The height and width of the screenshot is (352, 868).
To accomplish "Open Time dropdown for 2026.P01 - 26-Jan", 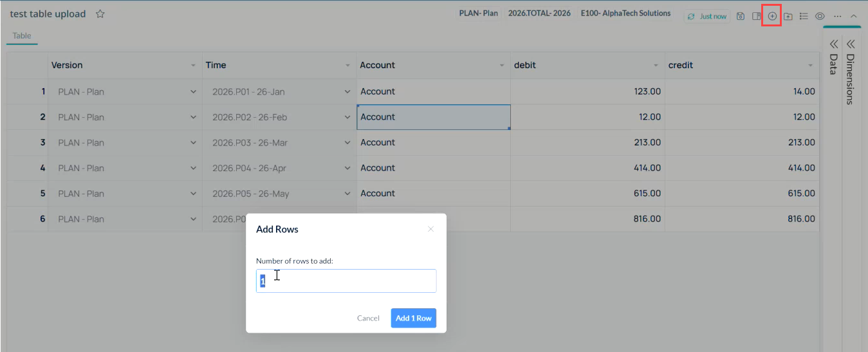I will click(x=348, y=92).
